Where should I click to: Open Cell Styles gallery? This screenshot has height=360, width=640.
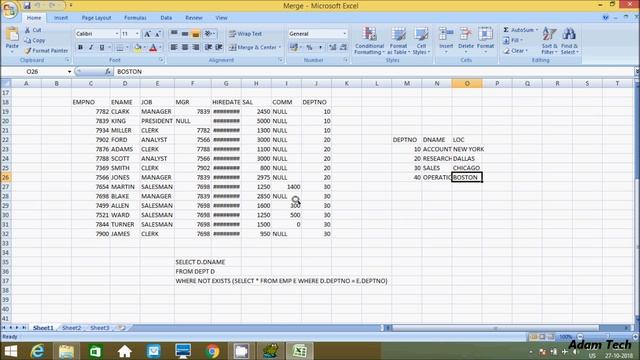pyautogui.click(x=421, y=41)
